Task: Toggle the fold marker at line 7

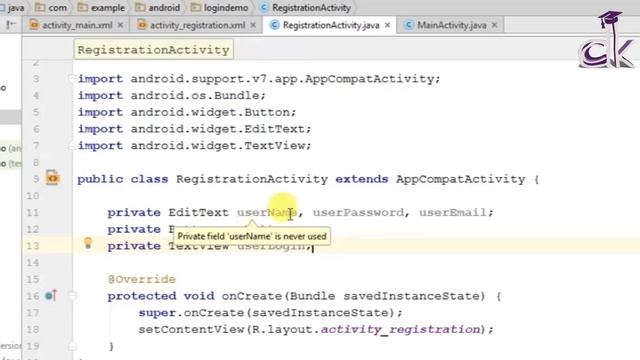Action: tap(72, 145)
